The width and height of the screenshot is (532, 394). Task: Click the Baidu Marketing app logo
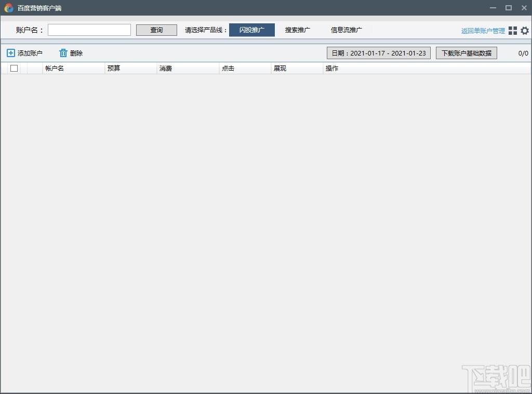coord(9,8)
